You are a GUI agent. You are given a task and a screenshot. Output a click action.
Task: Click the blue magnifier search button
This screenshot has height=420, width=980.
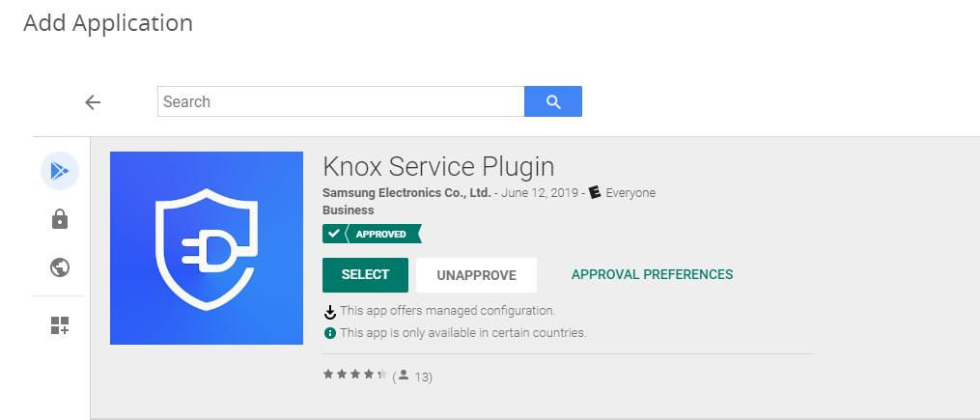tap(553, 101)
